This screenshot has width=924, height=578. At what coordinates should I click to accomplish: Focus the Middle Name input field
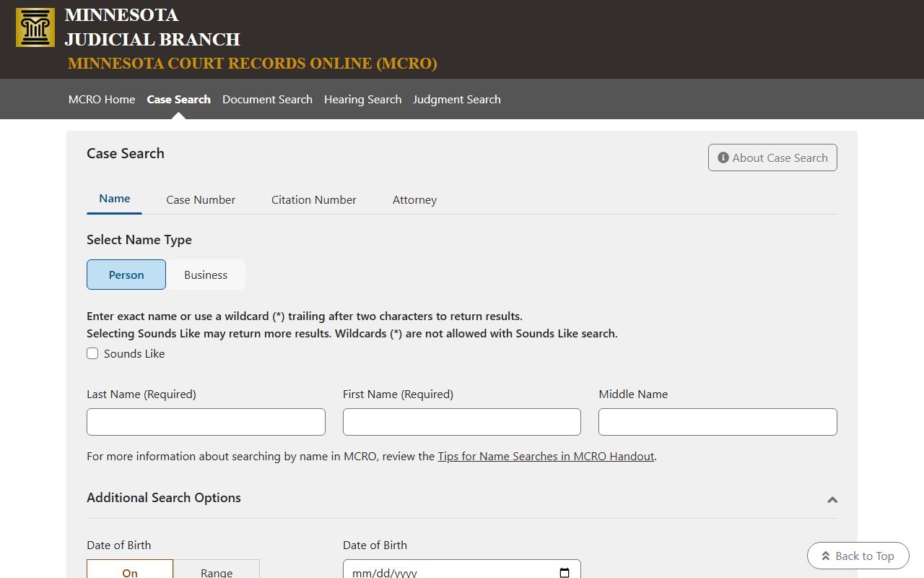(x=718, y=422)
